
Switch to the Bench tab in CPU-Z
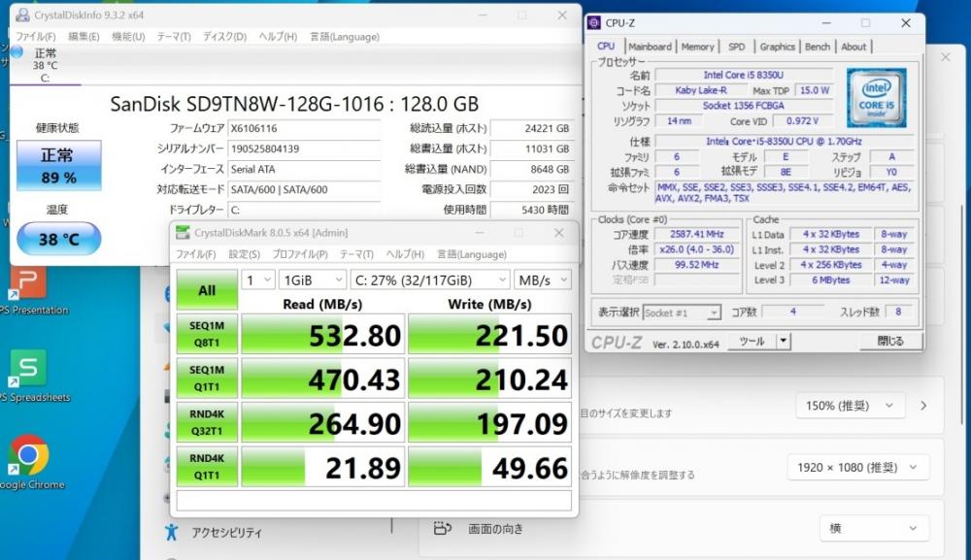818,47
